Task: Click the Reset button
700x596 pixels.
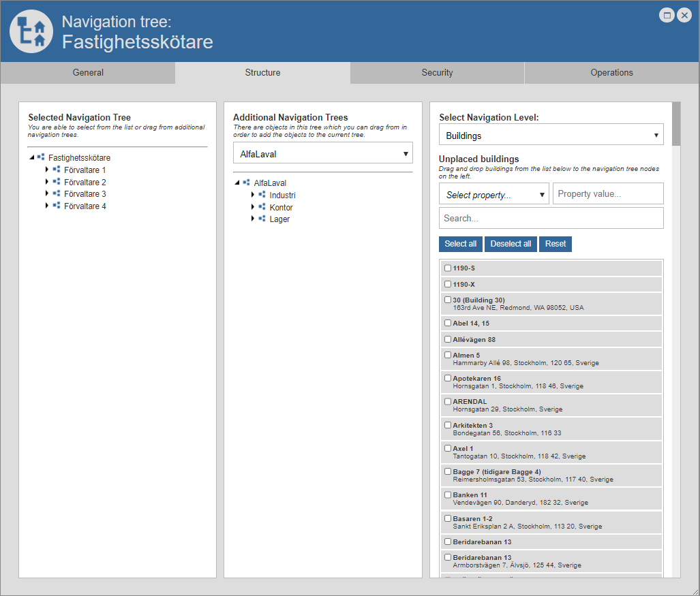Action: [556, 244]
